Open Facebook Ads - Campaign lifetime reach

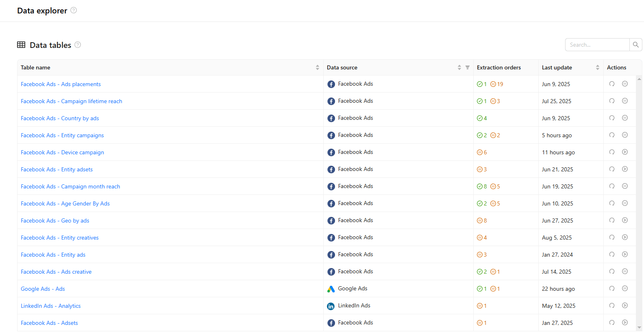[72, 101]
